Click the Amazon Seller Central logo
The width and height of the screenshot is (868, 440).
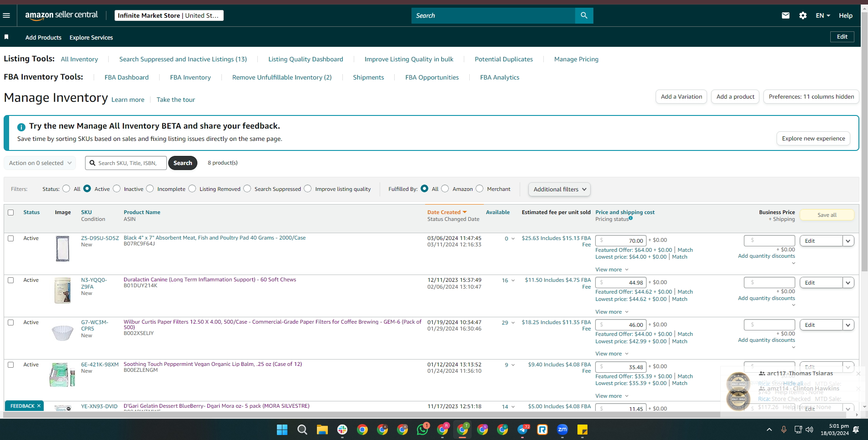coord(61,15)
